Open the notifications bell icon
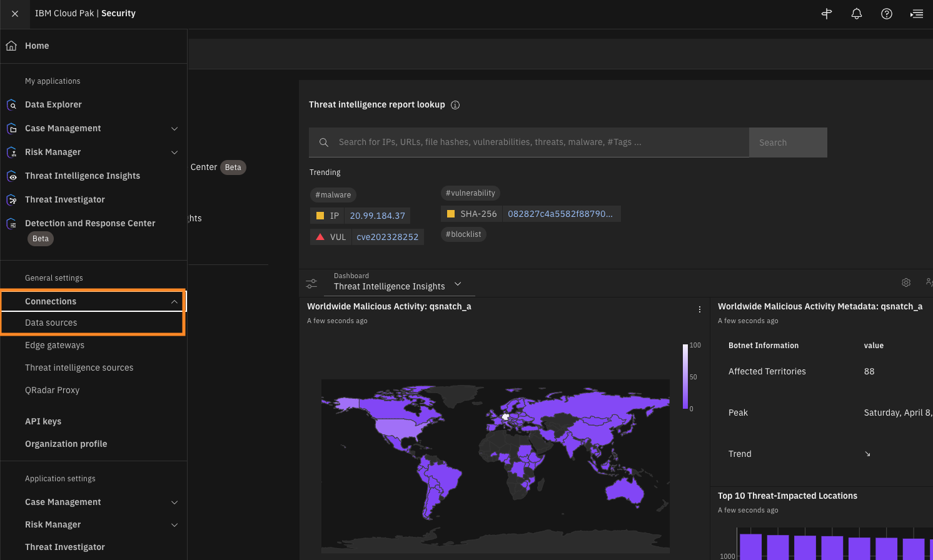This screenshot has width=933, height=560. (857, 14)
